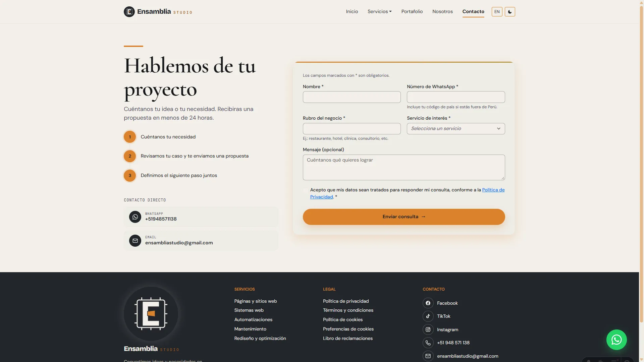Open the footer Facebook icon

point(428,303)
